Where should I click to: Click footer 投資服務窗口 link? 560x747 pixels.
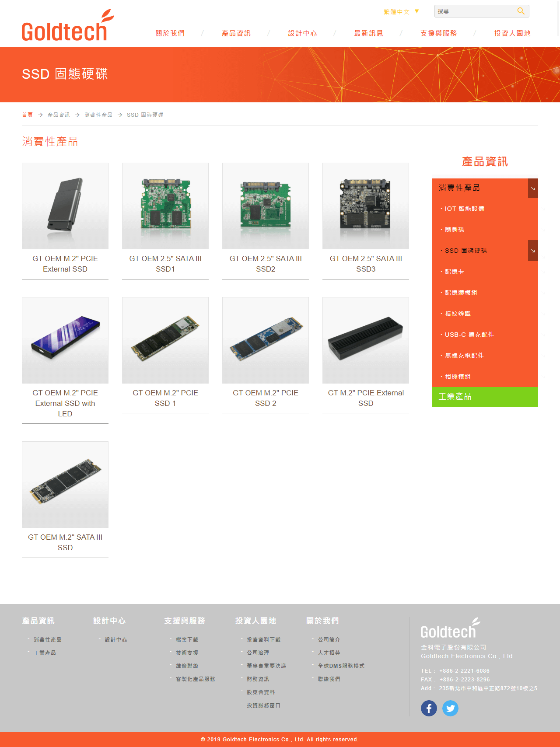(263, 705)
